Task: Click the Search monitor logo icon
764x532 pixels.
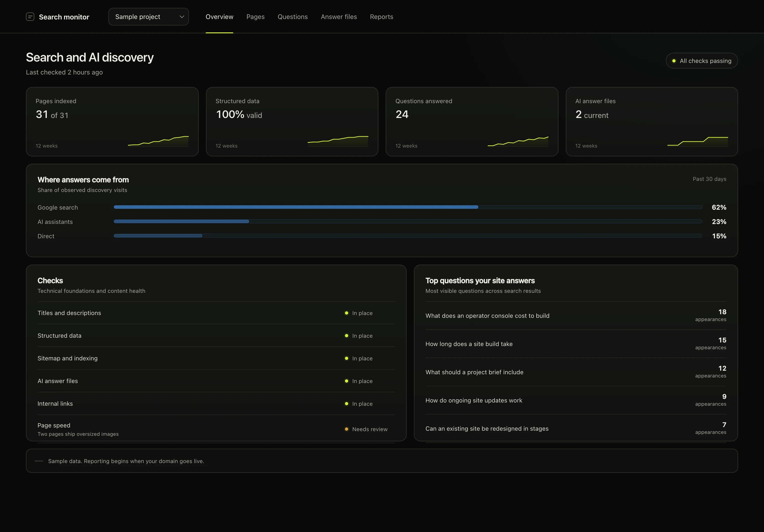Action: click(x=30, y=17)
